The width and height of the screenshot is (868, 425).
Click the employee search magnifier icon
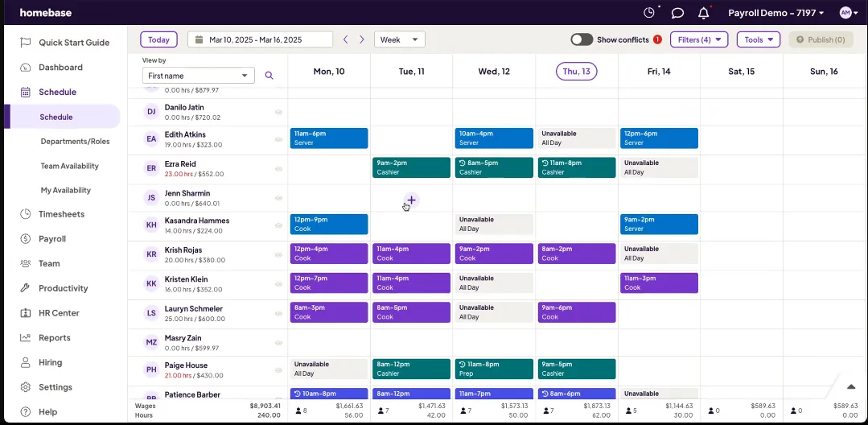point(269,76)
